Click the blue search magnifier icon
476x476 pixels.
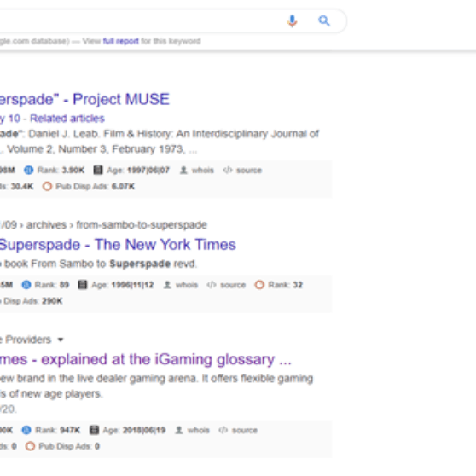pos(324,21)
